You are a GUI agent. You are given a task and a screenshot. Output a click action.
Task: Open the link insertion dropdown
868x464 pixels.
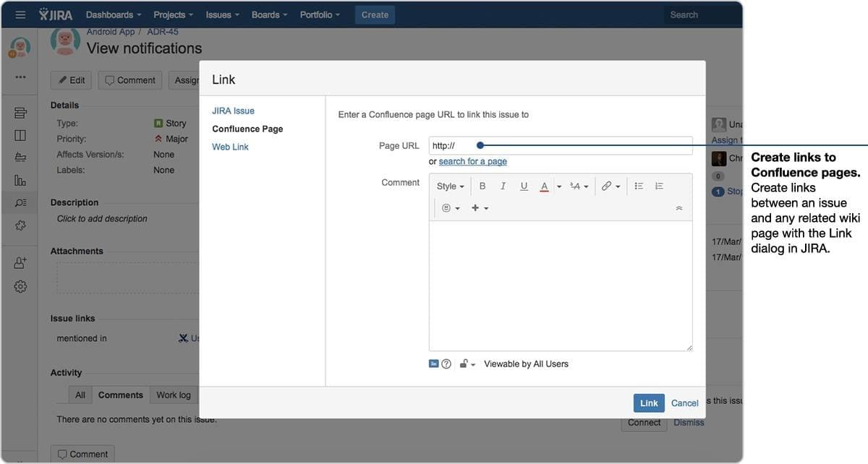tap(611, 186)
